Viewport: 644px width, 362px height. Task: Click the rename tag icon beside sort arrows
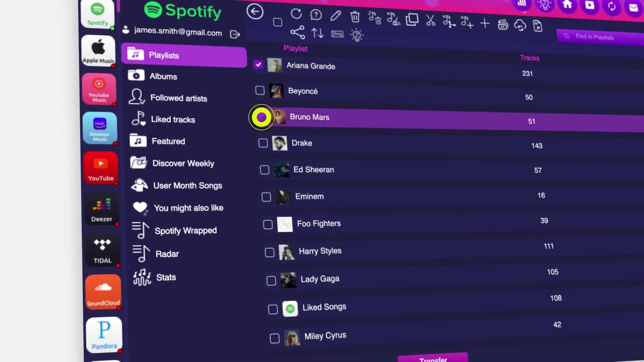click(337, 34)
